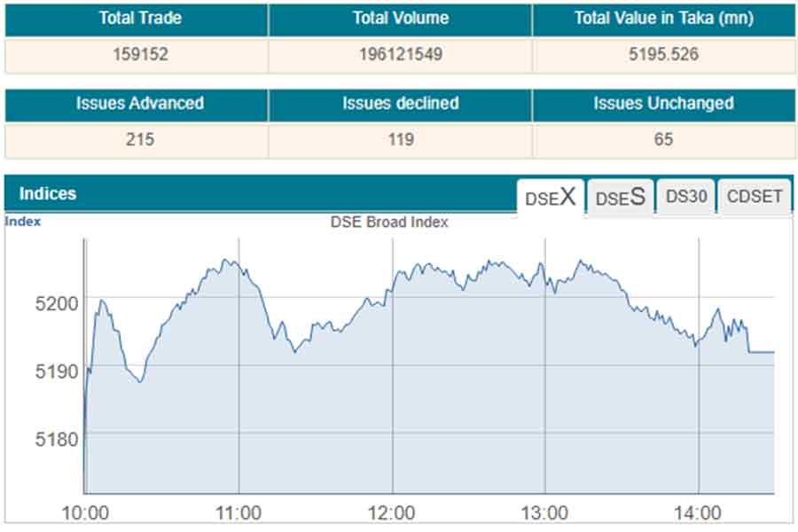Select the total volume figure 196121549

point(401,55)
